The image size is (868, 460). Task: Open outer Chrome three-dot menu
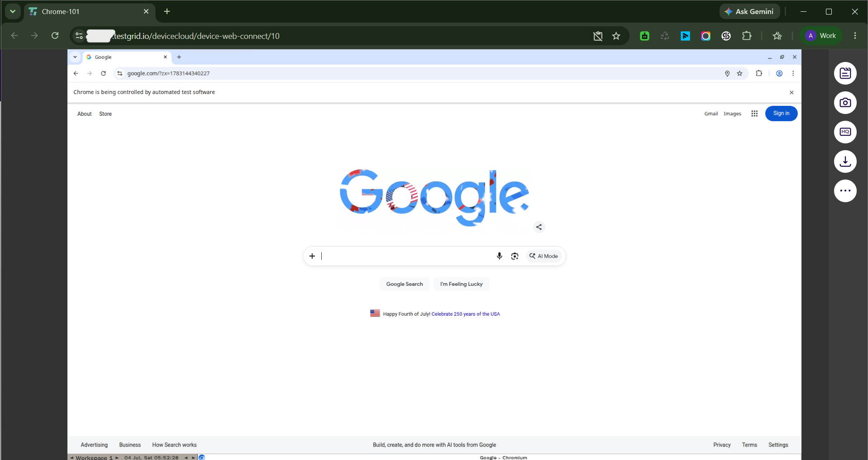coord(855,36)
